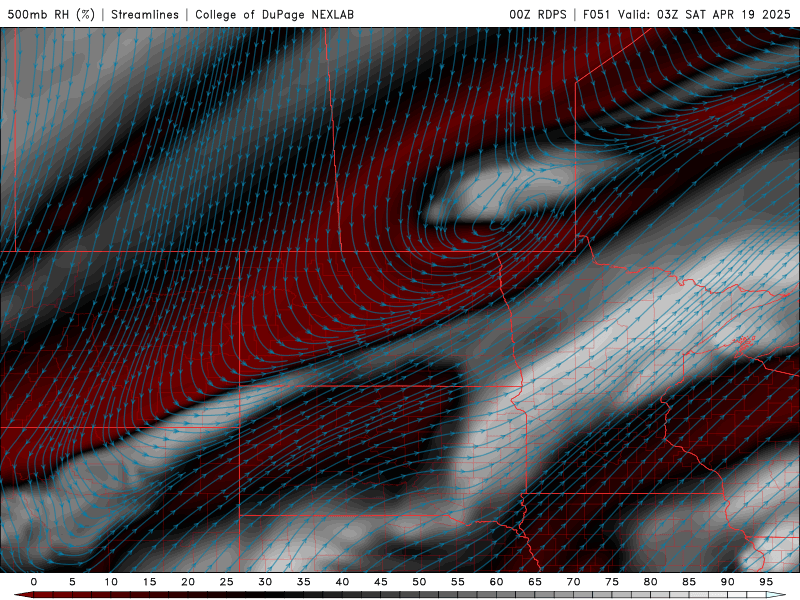
Task: Click the 50 value on color scale
Action: tap(419, 582)
